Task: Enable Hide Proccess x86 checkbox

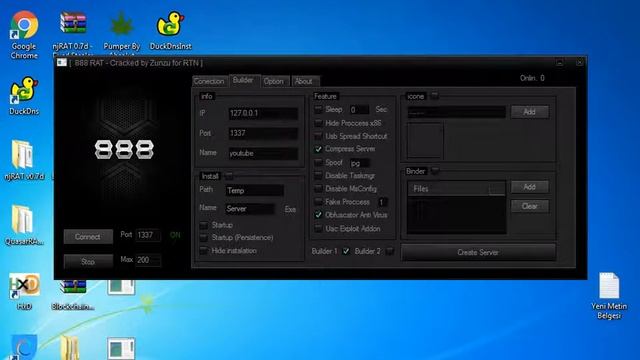Action: (318, 123)
